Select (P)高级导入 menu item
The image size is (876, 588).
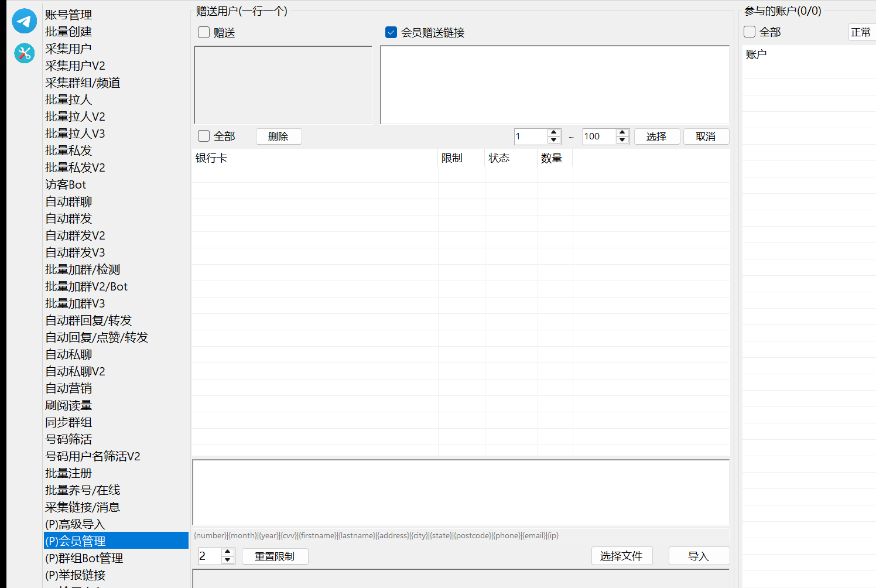click(75, 524)
